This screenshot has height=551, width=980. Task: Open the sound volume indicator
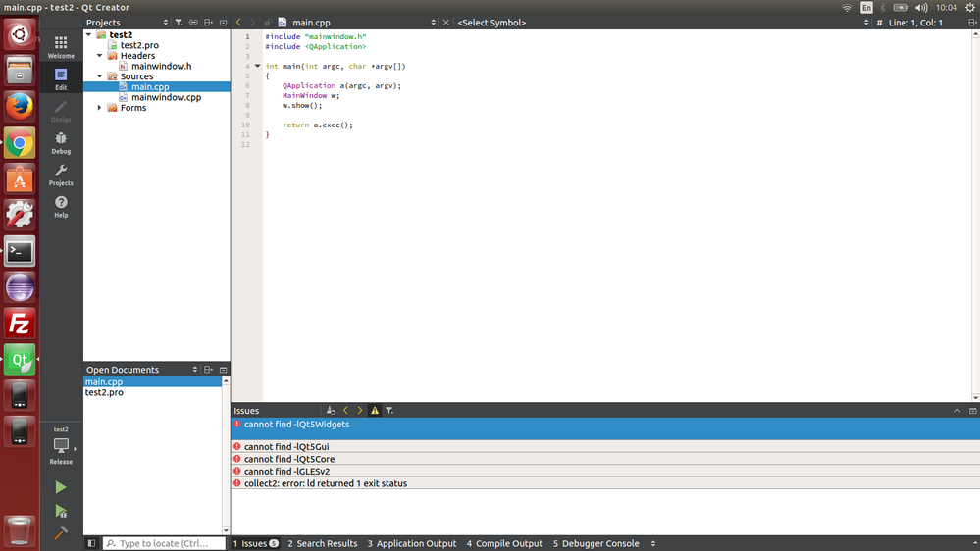(921, 8)
